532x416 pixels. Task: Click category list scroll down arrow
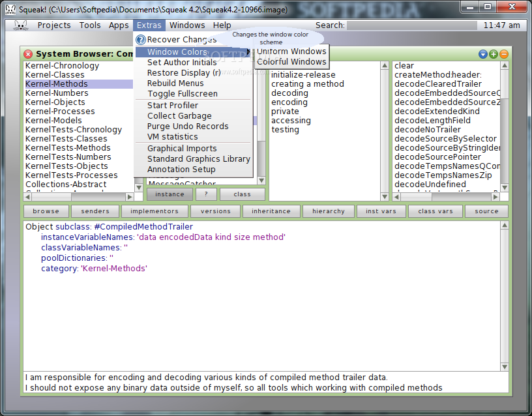[139, 187]
